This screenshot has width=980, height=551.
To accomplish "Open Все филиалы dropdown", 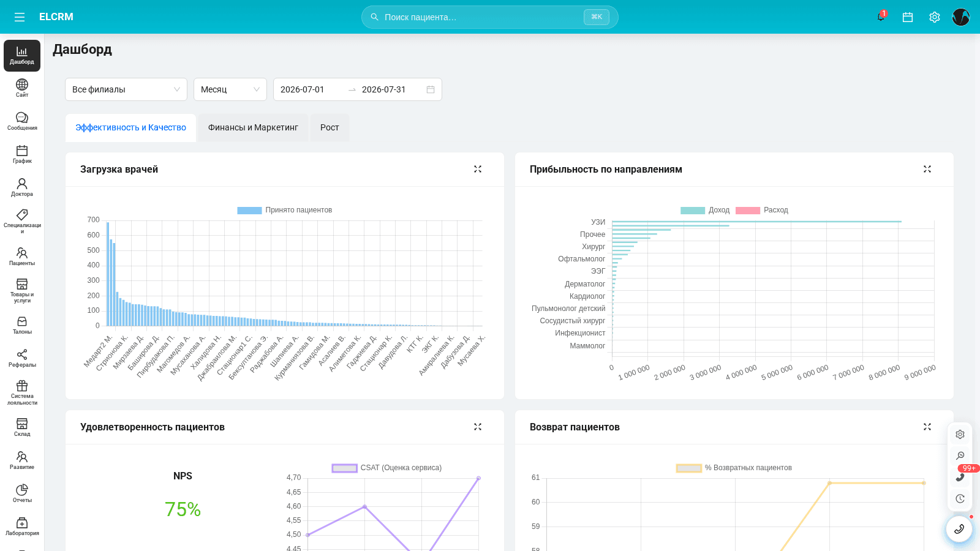I will 126,89.
